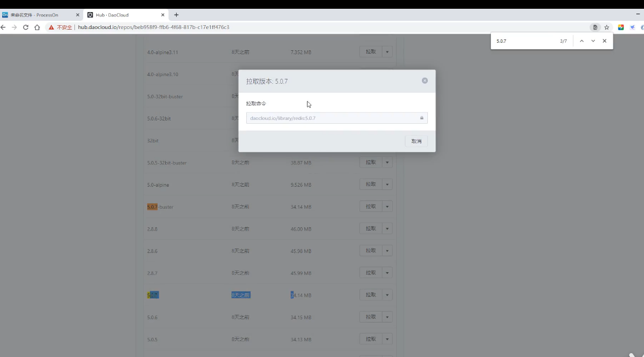Click the lock icon in pull command field
This screenshot has height=357, width=644.
(x=422, y=118)
